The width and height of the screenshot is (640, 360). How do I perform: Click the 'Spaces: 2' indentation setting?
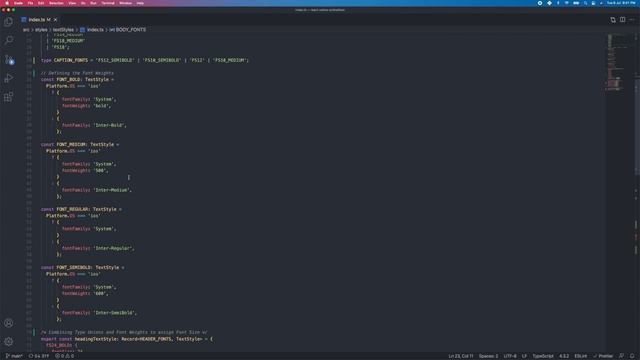pos(489,356)
